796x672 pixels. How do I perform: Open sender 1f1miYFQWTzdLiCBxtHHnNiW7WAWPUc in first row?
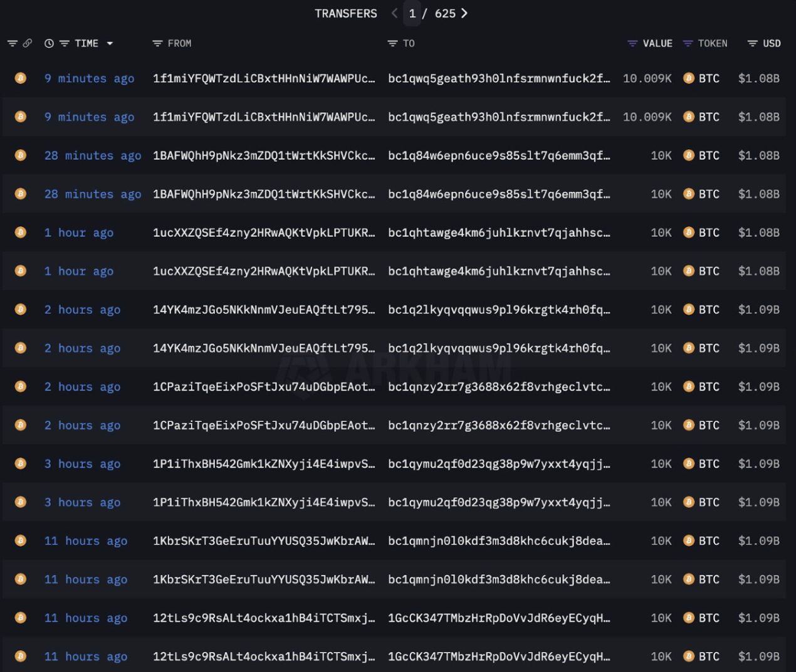[x=264, y=78]
